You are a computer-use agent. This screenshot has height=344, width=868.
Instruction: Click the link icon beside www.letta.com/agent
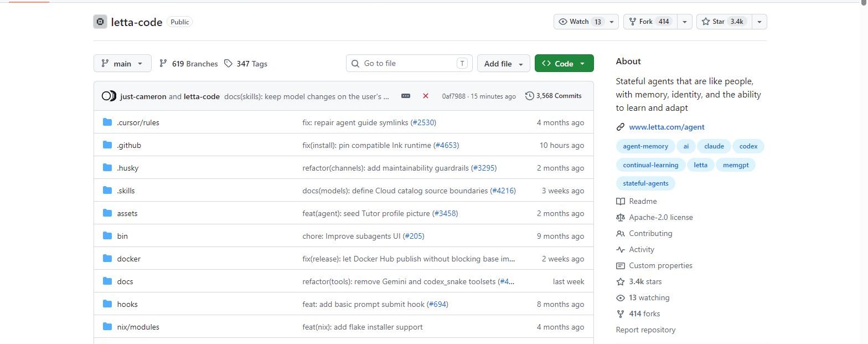[x=621, y=127]
